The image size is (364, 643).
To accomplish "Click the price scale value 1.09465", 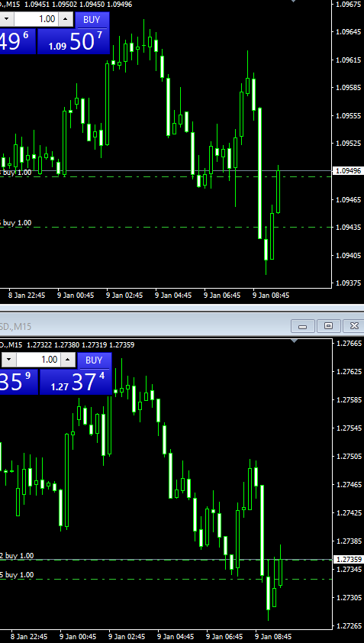I will [348, 200].
